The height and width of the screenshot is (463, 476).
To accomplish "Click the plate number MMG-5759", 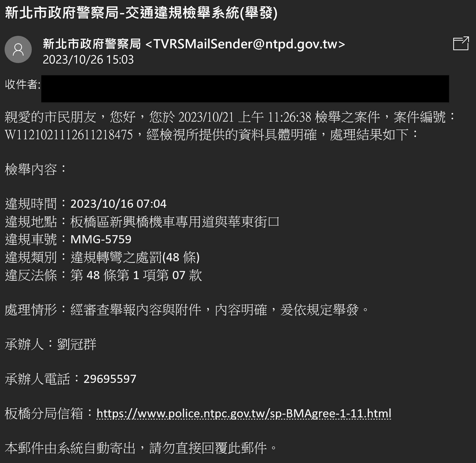I will pos(101,240).
